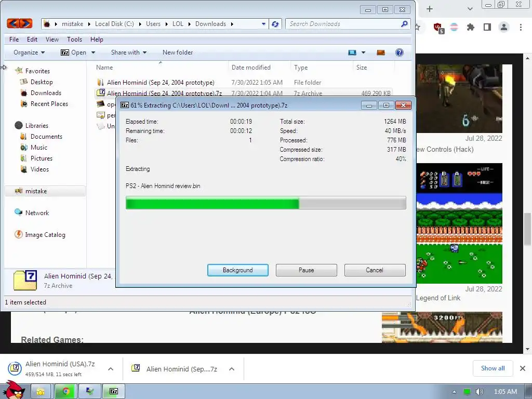This screenshot has height=399, width=532.
Task: Open the Chrome profile avatar icon
Action: point(504,27)
